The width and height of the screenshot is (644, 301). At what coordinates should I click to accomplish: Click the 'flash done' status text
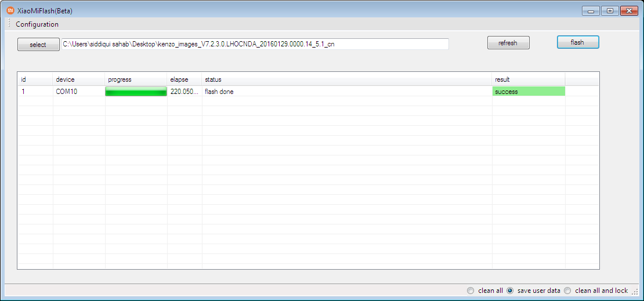coord(219,92)
